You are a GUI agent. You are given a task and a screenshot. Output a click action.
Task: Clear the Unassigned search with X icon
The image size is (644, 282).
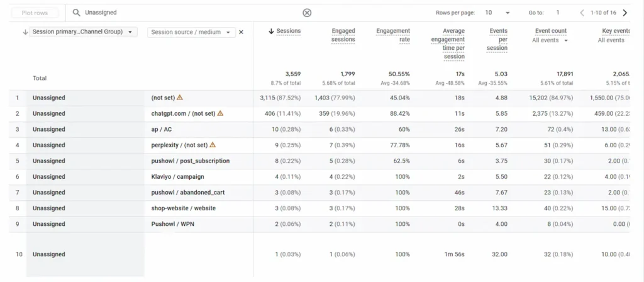pyautogui.click(x=307, y=13)
